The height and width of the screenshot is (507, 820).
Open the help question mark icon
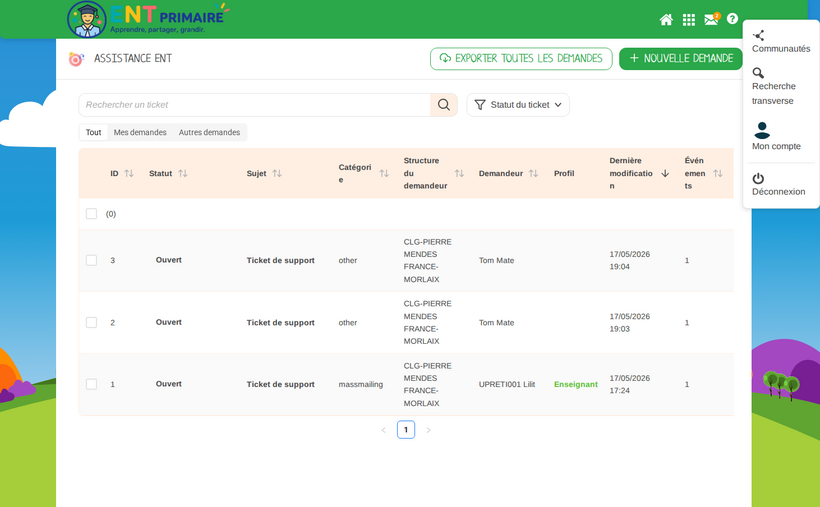732,19
